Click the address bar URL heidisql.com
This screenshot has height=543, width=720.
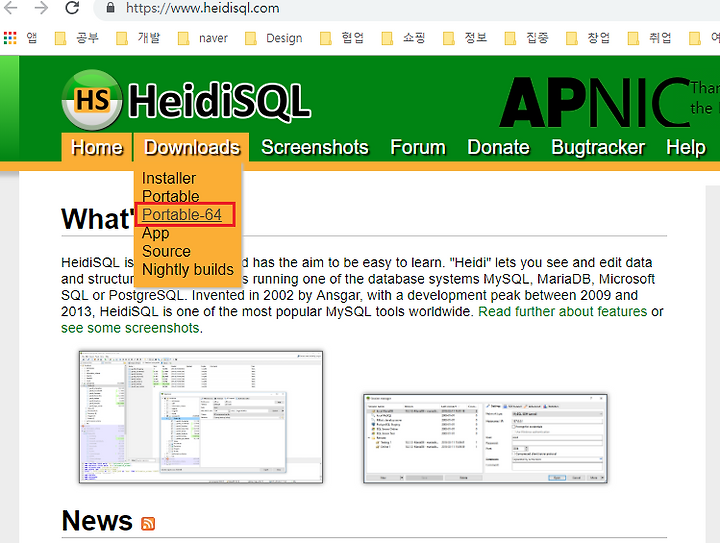pos(202,8)
